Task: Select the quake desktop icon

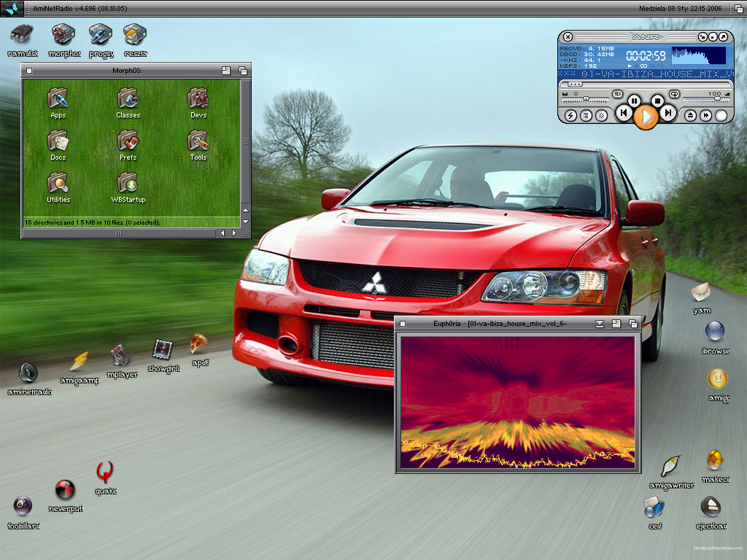Action: (x=105, y=478)
